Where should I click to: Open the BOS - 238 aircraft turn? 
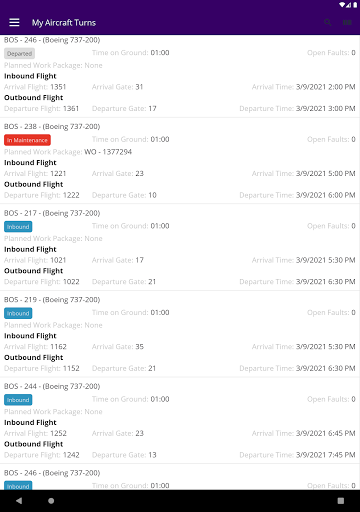pyautogui.click(x=180, y=161)
